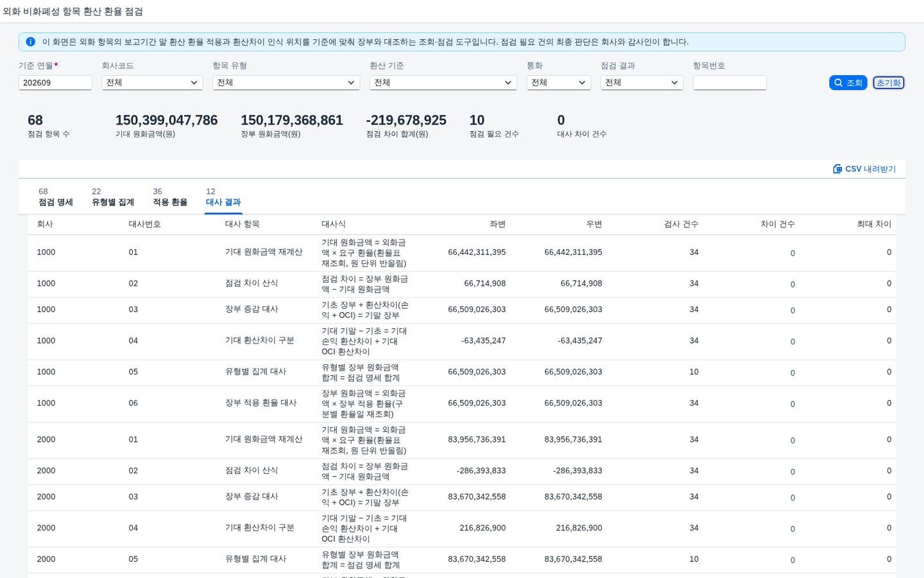Select the 대사 결과 tab
The width and height of the screenshot is (924, 578).
(x=223, y=197)
